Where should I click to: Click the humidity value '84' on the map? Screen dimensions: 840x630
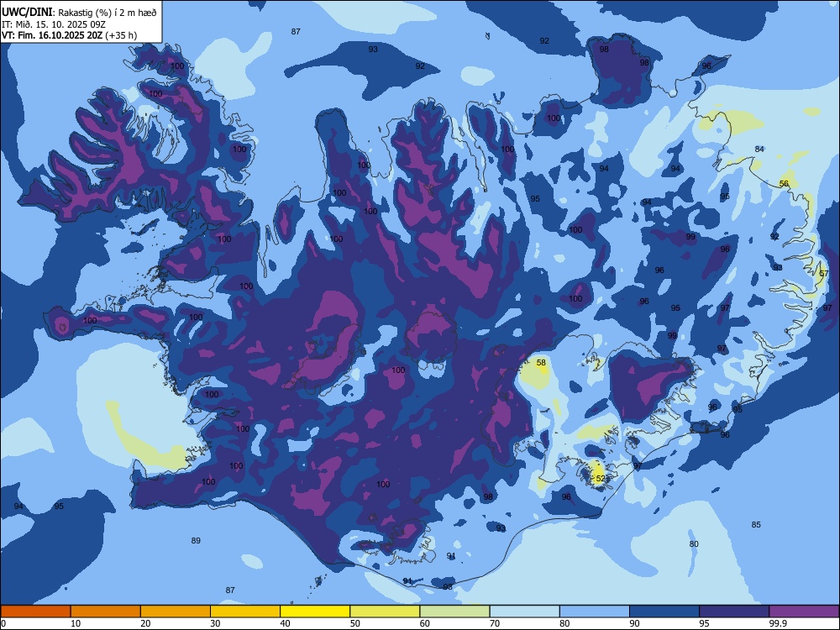(759, 149)
